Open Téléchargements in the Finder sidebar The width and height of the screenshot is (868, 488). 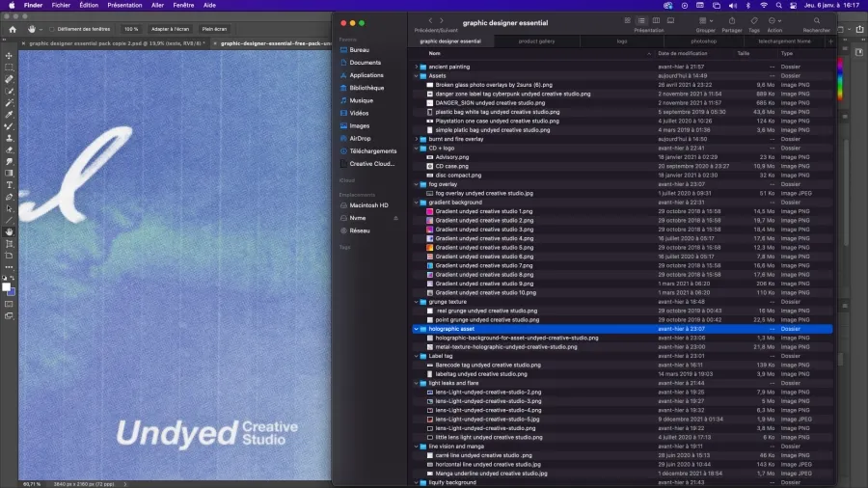(x=372, y=150)
